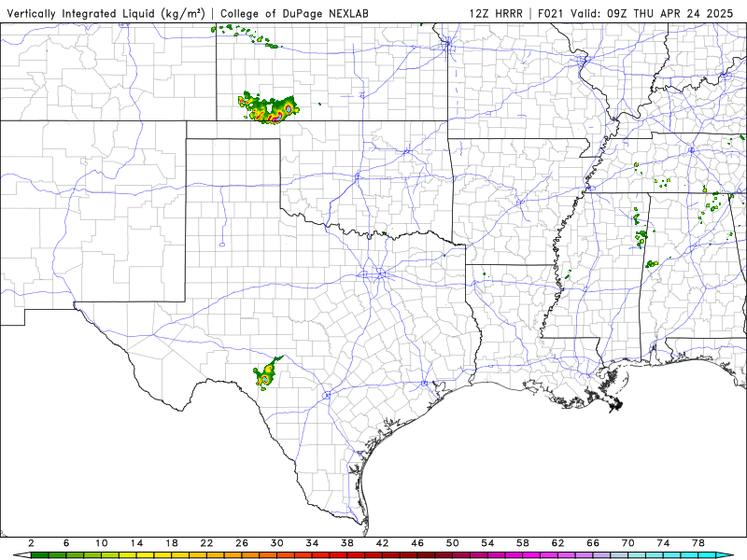Click the color bar label "74"
Image resolution: width=747 pixels, height=560 pixels.
(x=663, y=543)
